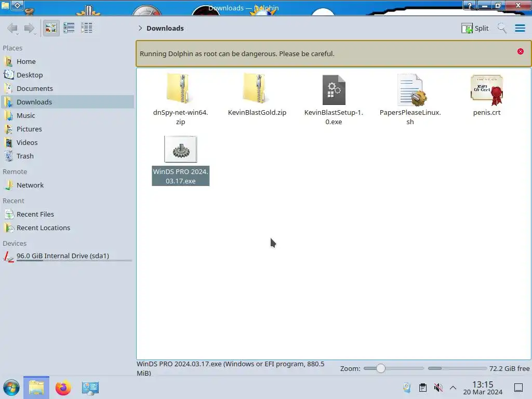
Task: Select 96.0 GiB Internal Drive (sda1)
Action: pyautogui.click(x=67, y=257)
